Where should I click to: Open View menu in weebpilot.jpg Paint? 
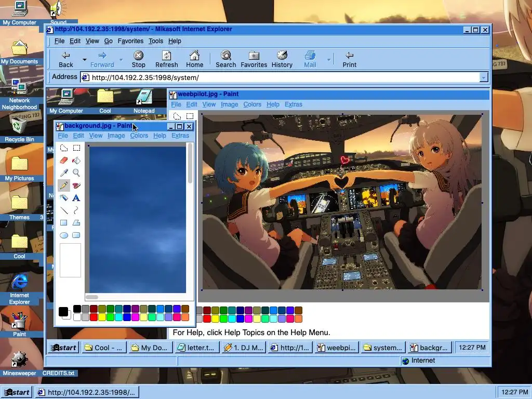209,104
